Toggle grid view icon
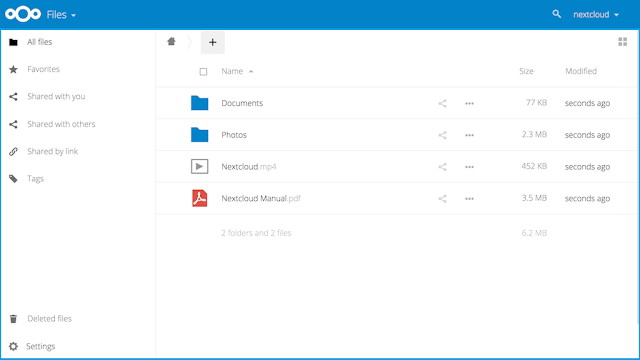The image size is (640, 360). [x=622, y=42]
